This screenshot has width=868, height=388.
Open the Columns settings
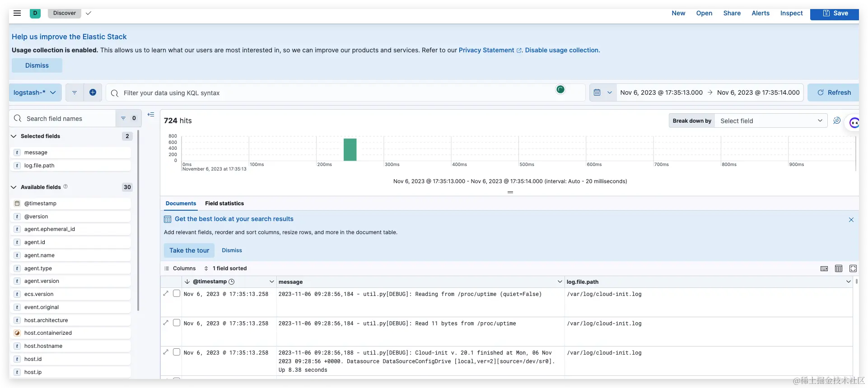(180, 268)
